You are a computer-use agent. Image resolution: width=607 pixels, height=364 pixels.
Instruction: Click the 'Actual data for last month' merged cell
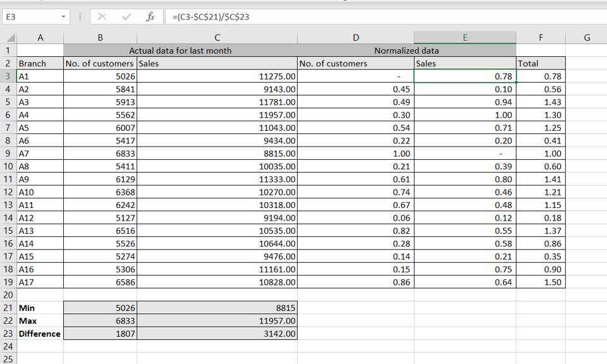[x=180, y=51]
